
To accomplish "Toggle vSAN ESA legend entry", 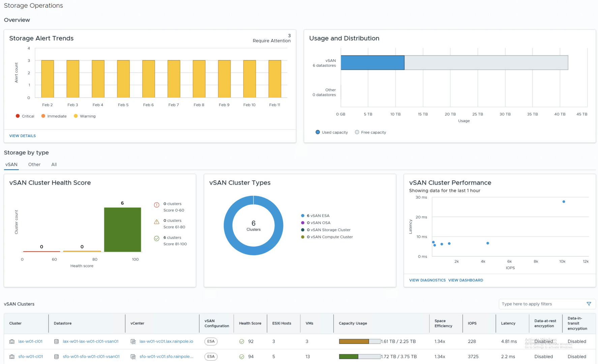I will point(315,216).
